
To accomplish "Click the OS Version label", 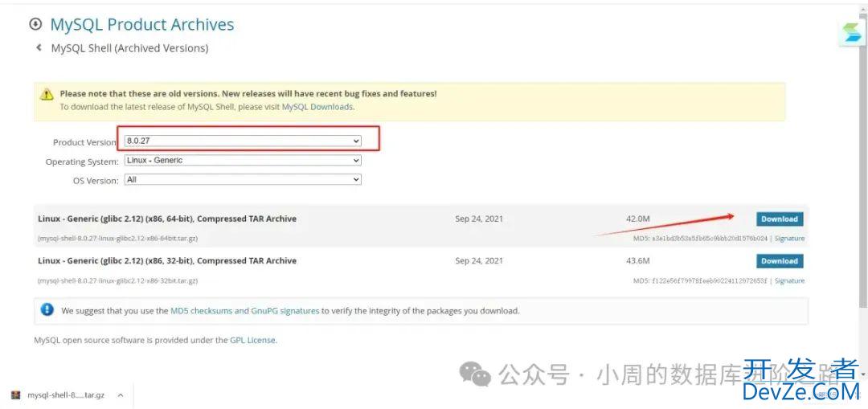I will 96,181.
